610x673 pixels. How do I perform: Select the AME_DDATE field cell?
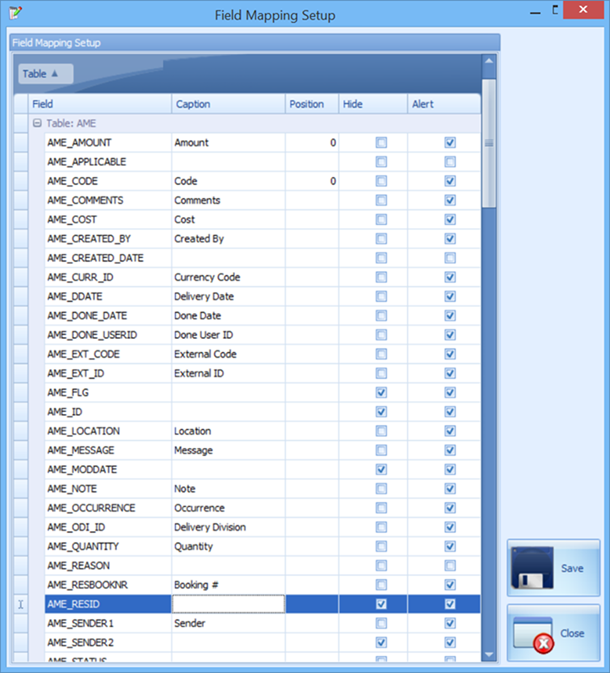(108, 297)
